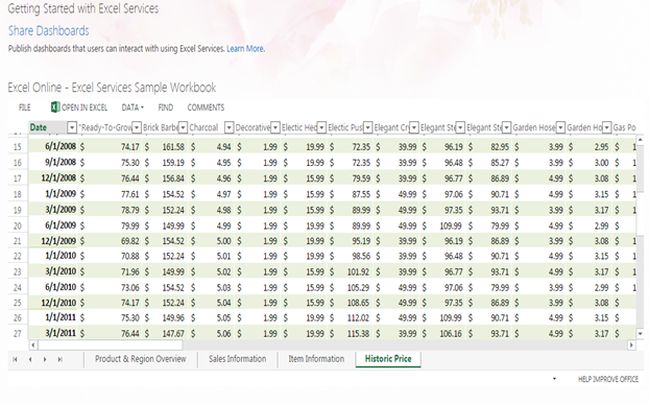
Task: Open the Electic Pus column filter dropdown
Action: pos(368,127)
